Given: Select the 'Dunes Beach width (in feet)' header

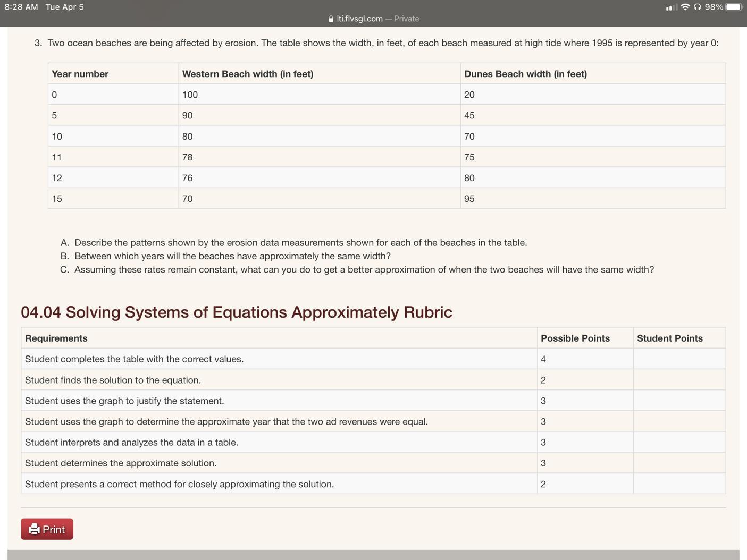Looking at the screenshot, I should [x=525, y=74].
